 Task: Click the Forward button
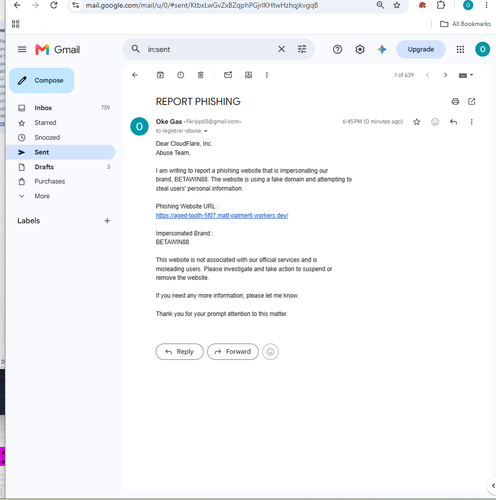click(x=233, y=352)
